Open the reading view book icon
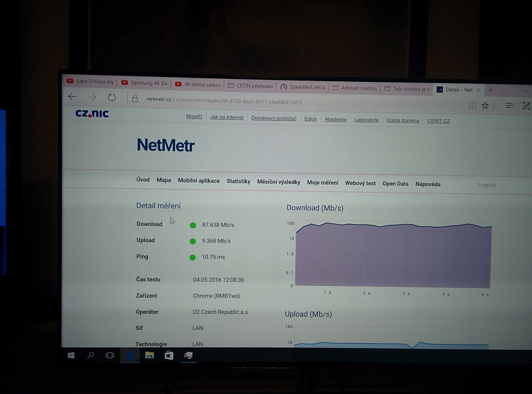 [x=472, y=105]
